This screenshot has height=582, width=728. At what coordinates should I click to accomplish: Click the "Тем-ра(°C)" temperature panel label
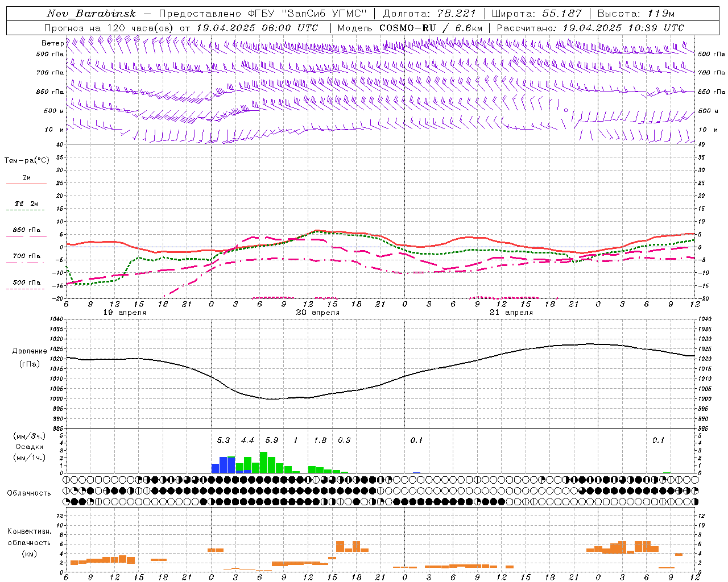(x=27, y=161)
